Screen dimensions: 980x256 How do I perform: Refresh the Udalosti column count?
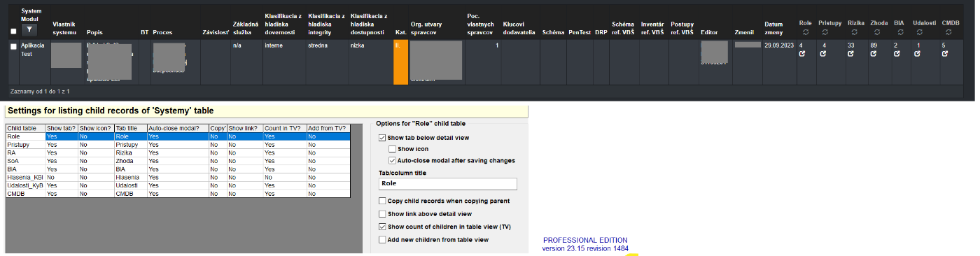(919, 32)
